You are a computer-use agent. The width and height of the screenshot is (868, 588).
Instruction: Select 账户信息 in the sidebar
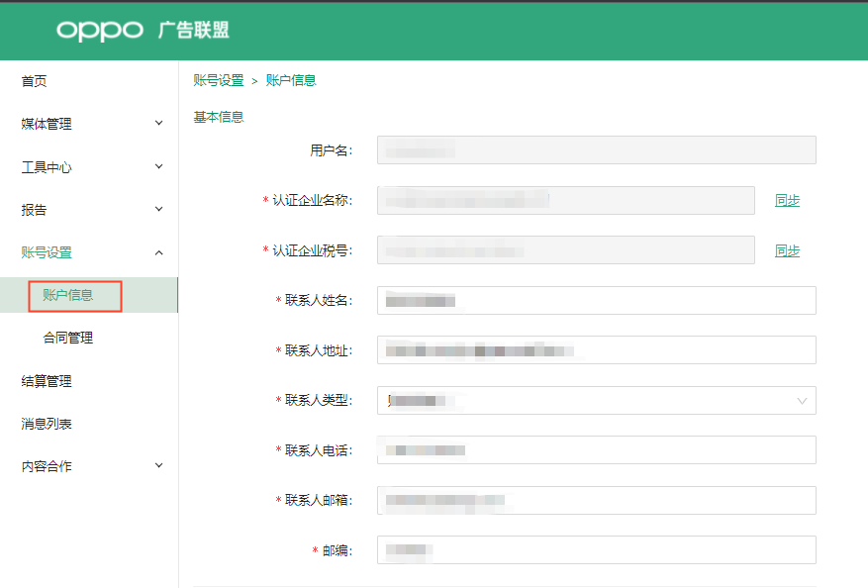[x=68, y=295]
